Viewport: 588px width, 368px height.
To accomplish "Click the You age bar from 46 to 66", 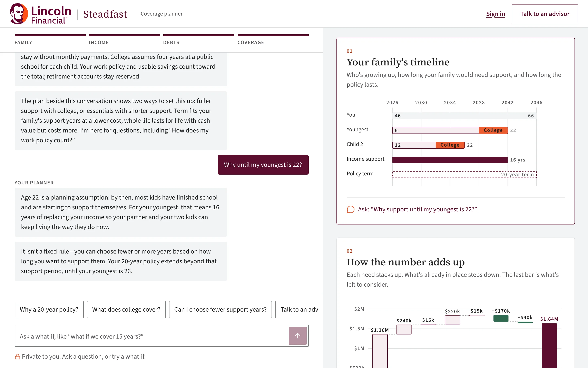I will 464,116.
